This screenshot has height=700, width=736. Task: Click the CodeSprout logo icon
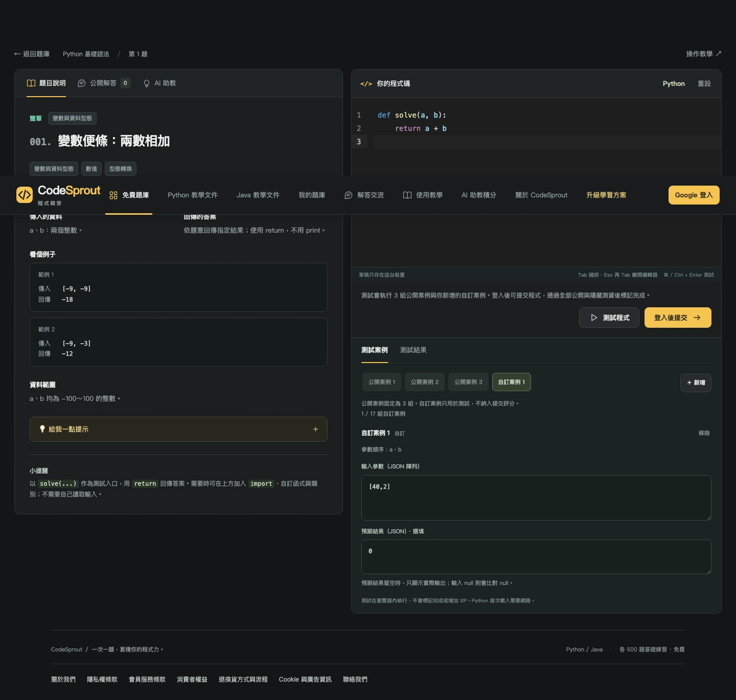[25, 195]
